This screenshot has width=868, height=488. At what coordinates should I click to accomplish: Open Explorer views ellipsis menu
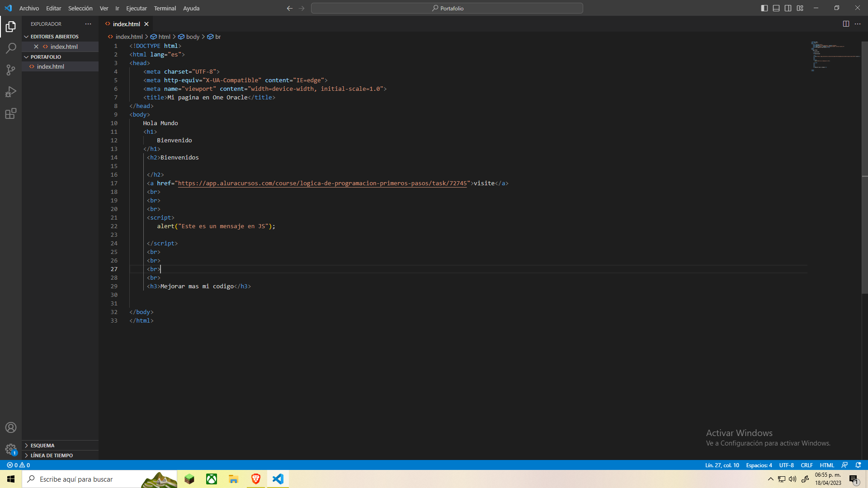[88, 24]
